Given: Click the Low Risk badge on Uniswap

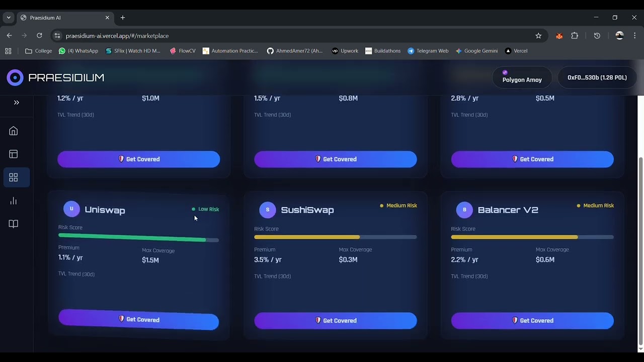Looking at the screenshot, I should click(205, 209).
